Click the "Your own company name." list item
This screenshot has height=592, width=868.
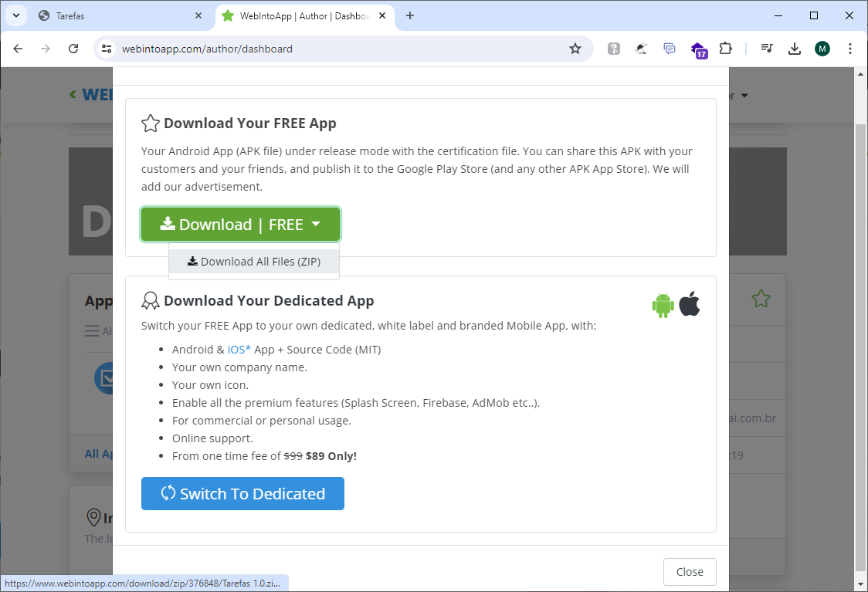pyautogui.click(x=239, y=367)
